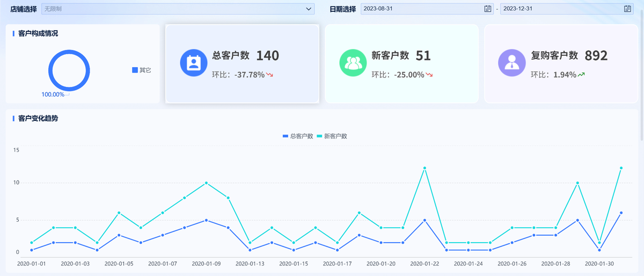Click 总客户数 data point at 2020-01-09

[x=206, y=220]
